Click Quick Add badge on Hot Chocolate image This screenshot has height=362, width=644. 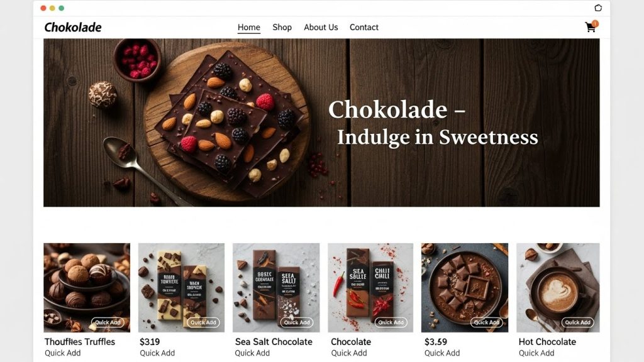pos(577,322)
